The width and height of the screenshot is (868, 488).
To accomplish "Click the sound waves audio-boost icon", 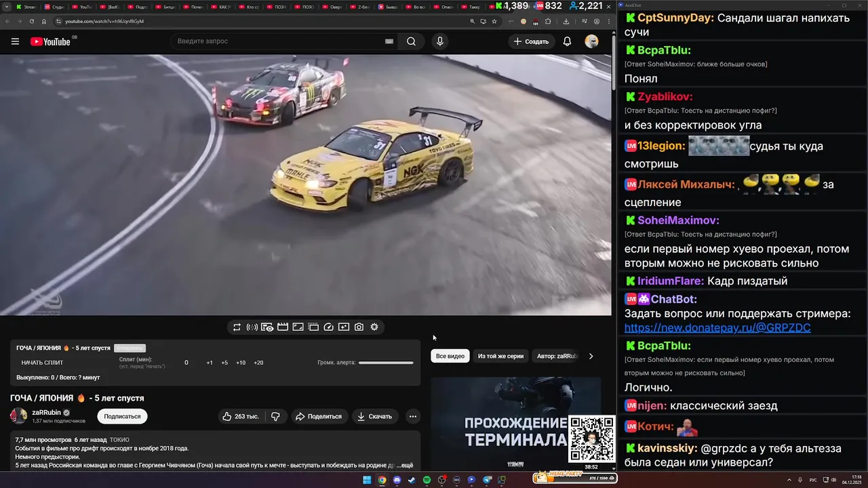I will click(x=252, y=327).
